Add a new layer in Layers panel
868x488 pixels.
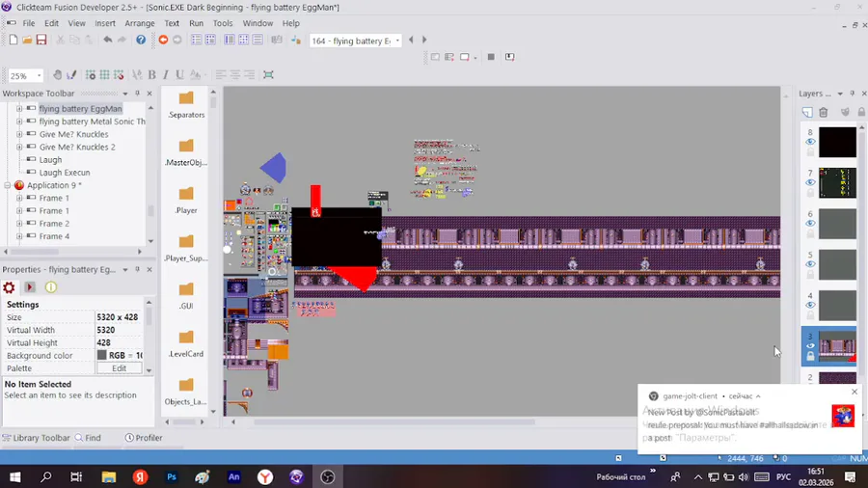pos(807,112)
